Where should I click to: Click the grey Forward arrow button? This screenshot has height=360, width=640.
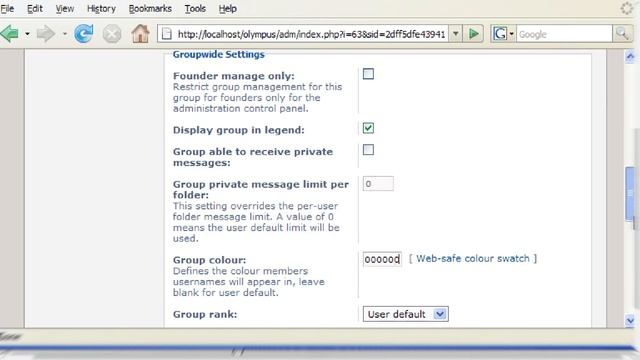[45, 34]
